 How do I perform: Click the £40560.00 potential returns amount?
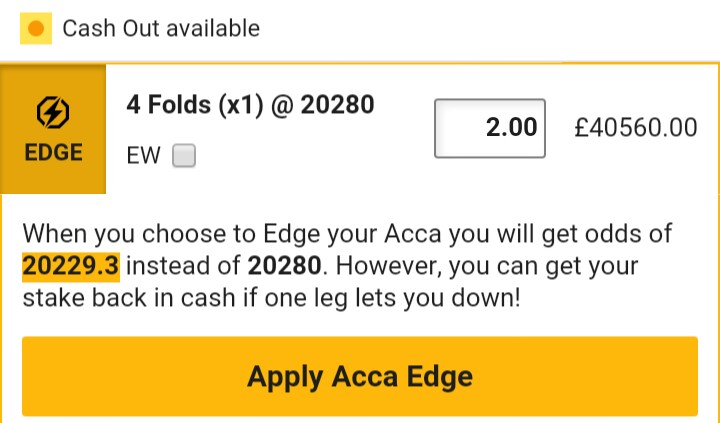635,128
